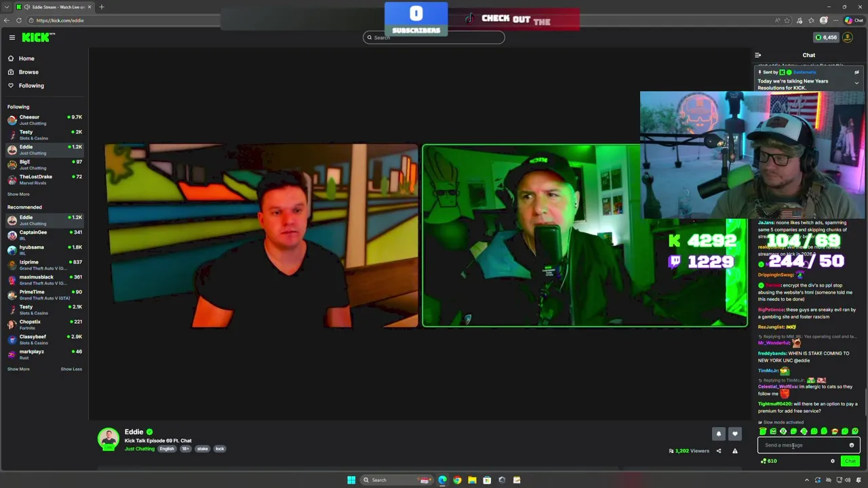Open the Kick hamburger sidebar menu
Image resolution: width=868 pixels, height=488 pixels.
tap(12, 37)
